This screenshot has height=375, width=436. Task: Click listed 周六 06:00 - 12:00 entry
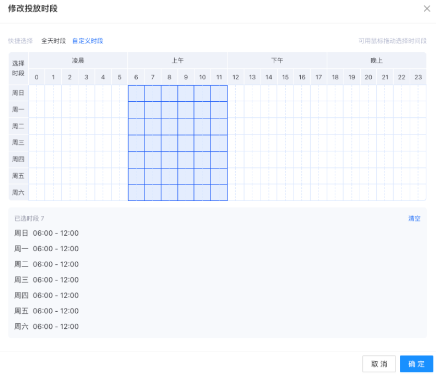[46, 326]
